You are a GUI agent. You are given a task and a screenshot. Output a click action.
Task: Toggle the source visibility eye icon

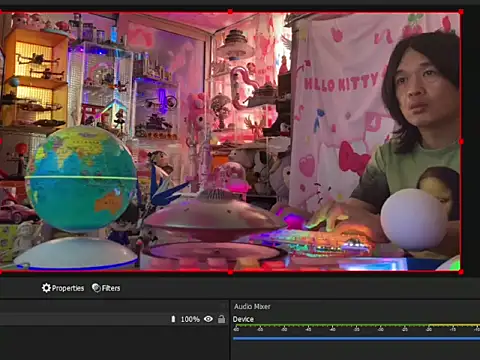click(x=208, y=319)
